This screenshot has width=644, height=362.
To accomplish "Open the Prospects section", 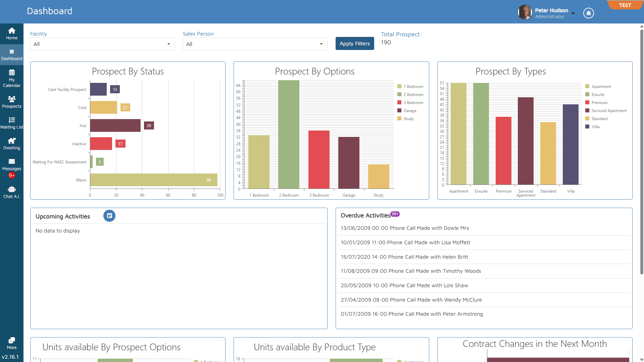I will [x=12, y=102].
